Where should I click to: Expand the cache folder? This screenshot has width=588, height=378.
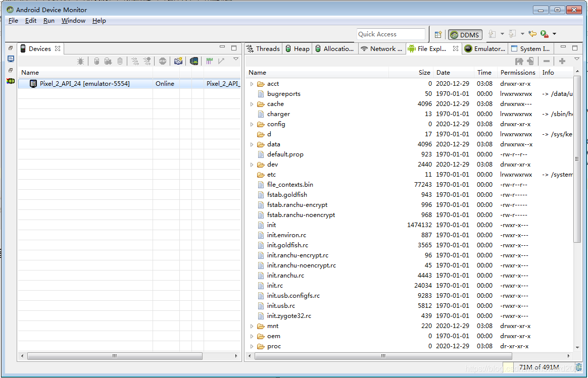pyautogui.click(x=252, y=104)
